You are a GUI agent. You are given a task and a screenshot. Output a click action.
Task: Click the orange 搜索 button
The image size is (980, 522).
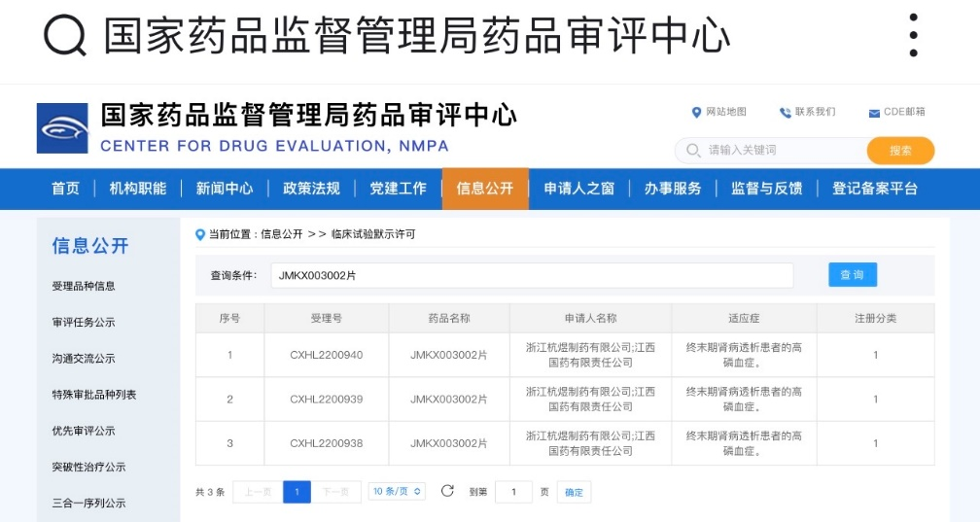tap(900, 151)
